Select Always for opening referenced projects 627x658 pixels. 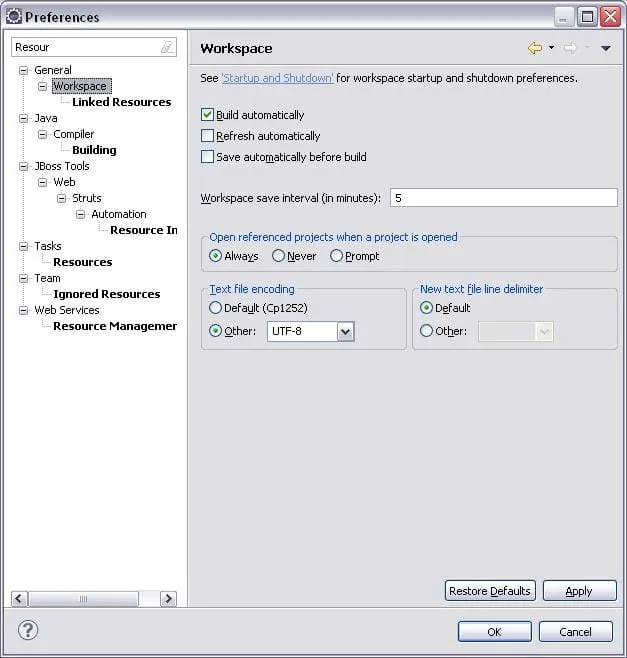point(215,256)
